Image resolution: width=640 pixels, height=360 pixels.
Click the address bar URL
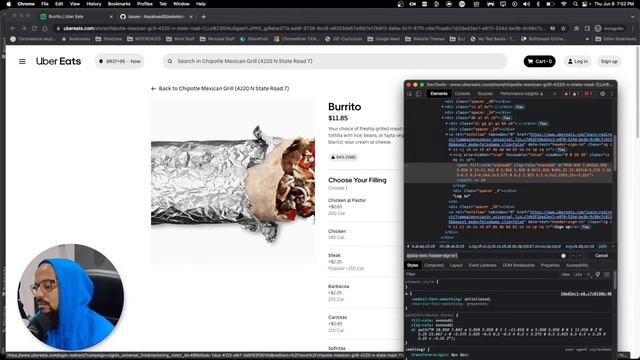(x=304, y=29)
